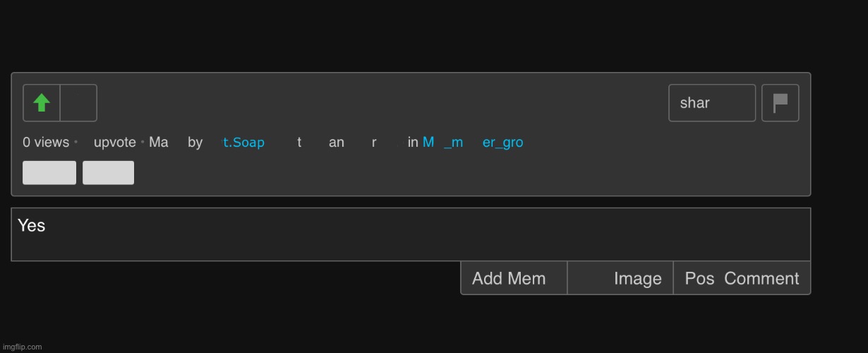Open the "shar" share button
This screenshot has width=868, height=353.
coord(712,103)
